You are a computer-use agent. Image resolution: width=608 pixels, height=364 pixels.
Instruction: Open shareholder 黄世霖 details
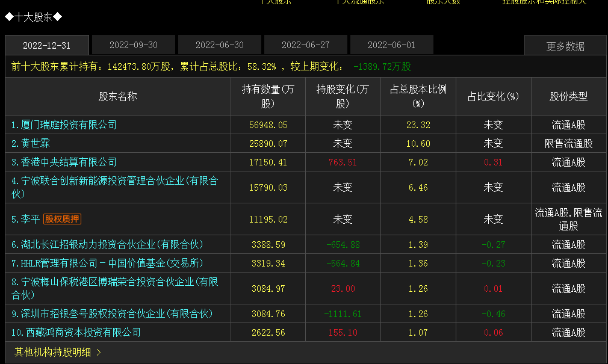[x=31, y=143]
